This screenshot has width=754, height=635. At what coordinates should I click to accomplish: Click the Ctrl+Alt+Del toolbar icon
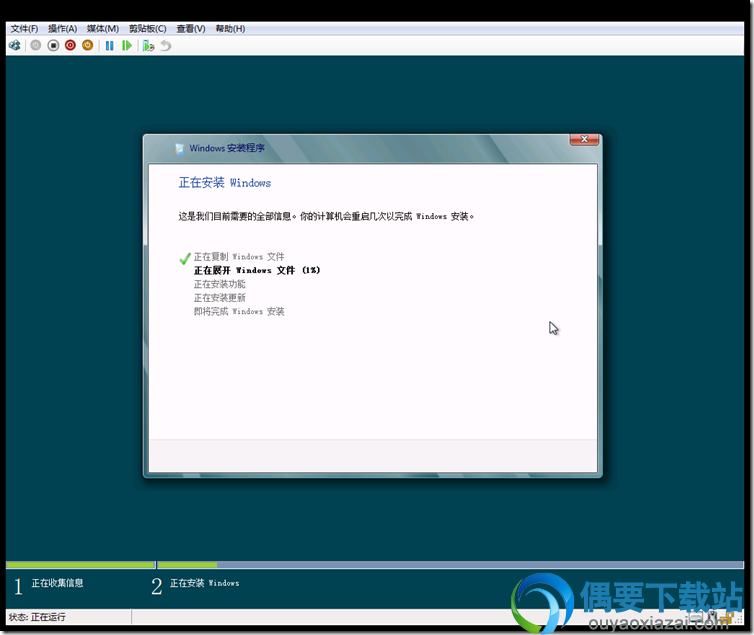pyautogui.click(x=14, y=46)
